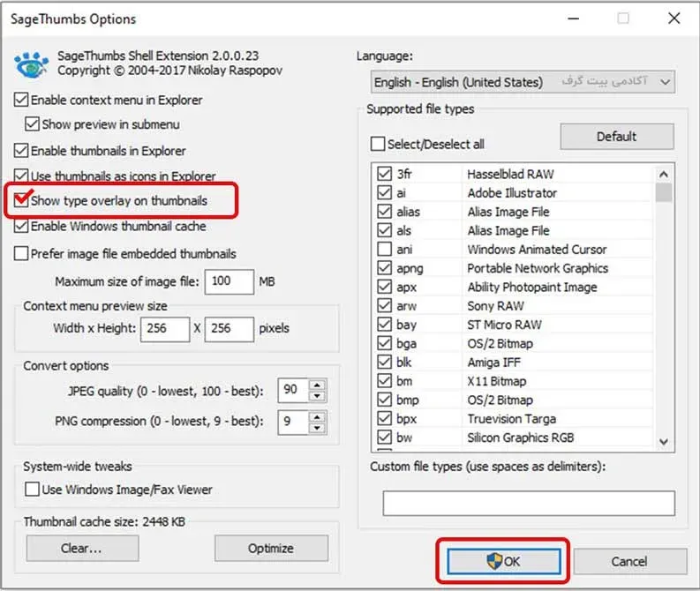The width and height of the screenshot is (700, 591).
Task: Click the PNG compression value field
Action: [293, 423]
